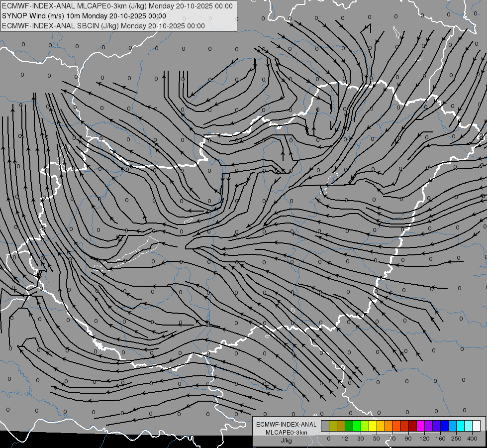Click the gray swatch in the MLCAPE legend
Image resolution: width=487 pixels, height=448 pixels.
(325, 426)
